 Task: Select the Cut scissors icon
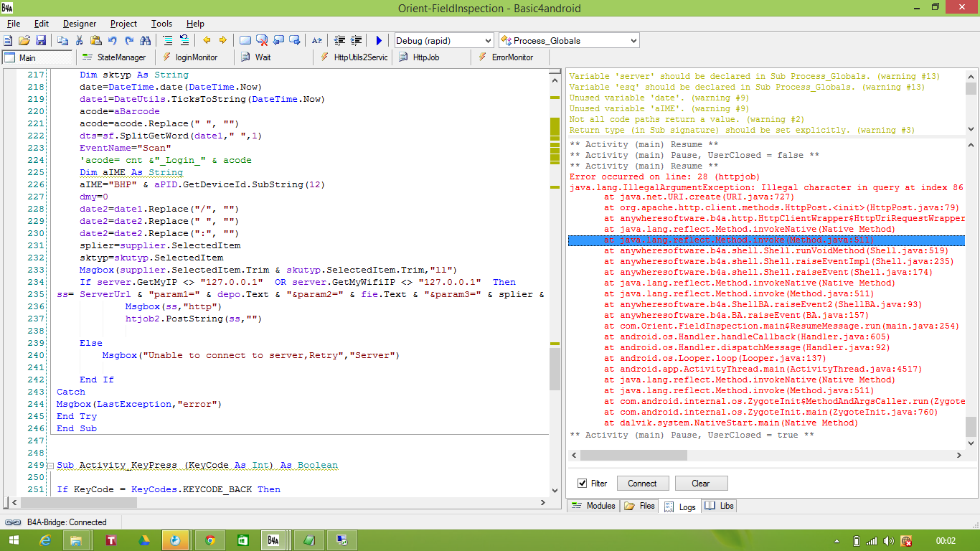coord(80,40)
